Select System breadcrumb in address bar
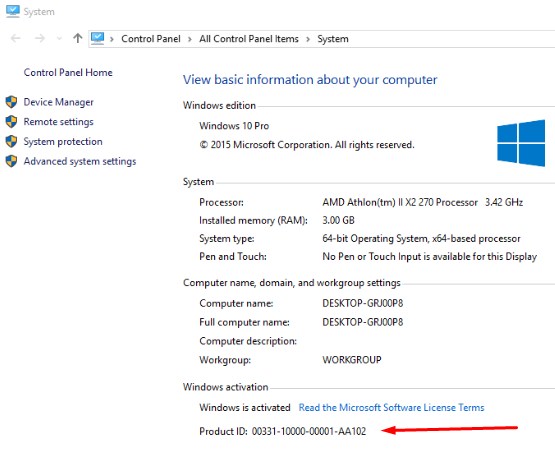This screenshot has height=472, width=555. coord(333,39)
